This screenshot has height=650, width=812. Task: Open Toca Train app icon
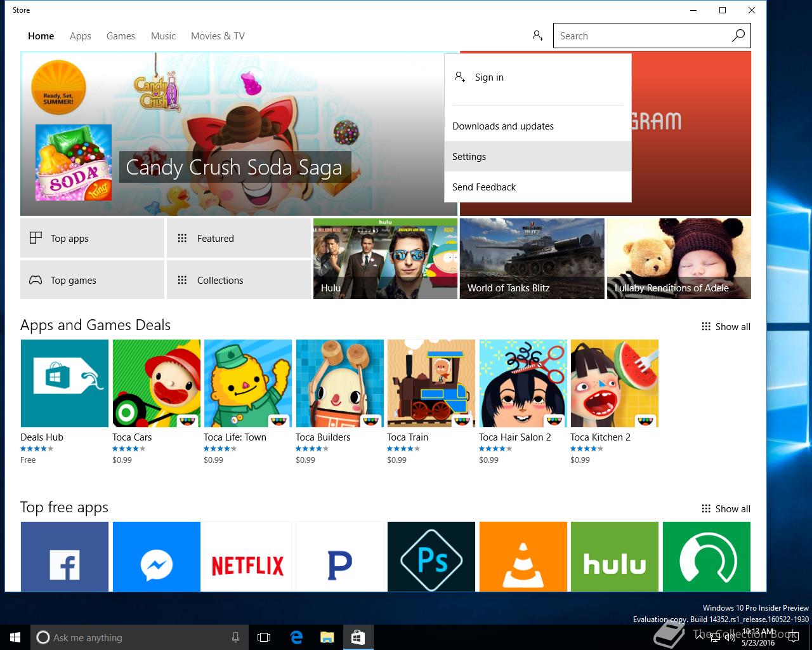pyautogui.click(x=431, y=383)
